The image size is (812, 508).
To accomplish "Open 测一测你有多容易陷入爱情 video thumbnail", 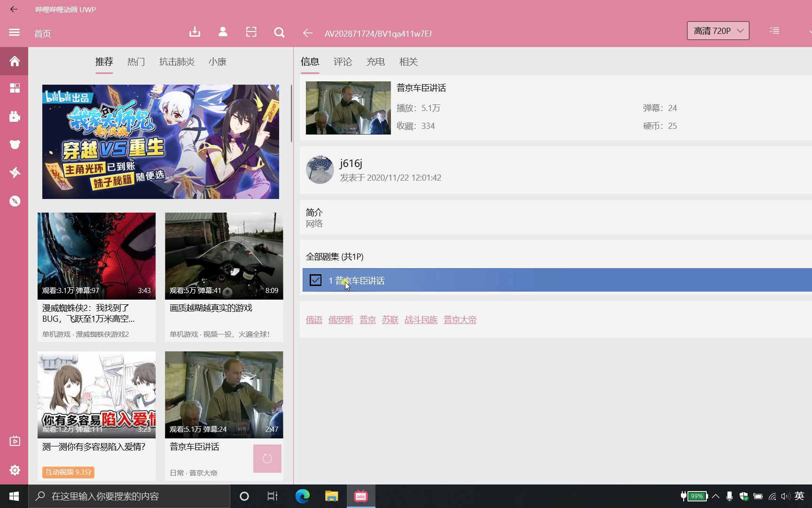I will tap(96, 395).
